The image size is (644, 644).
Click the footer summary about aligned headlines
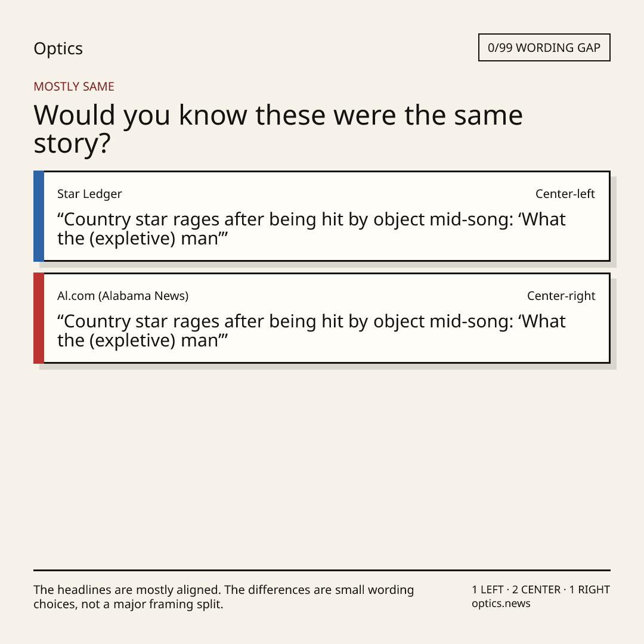tap(224, 597)
